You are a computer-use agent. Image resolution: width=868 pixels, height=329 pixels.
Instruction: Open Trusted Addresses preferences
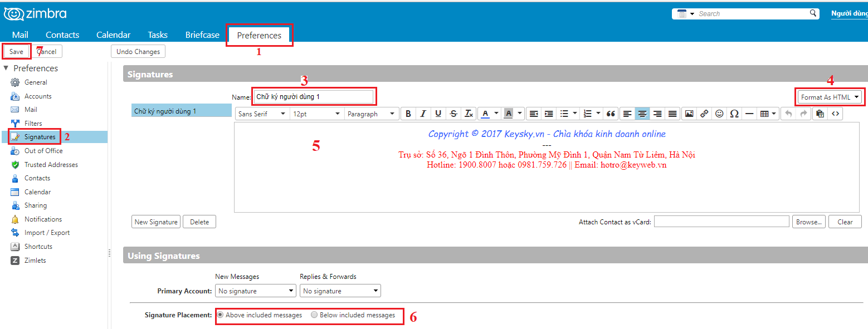click(x=51, y=164)
